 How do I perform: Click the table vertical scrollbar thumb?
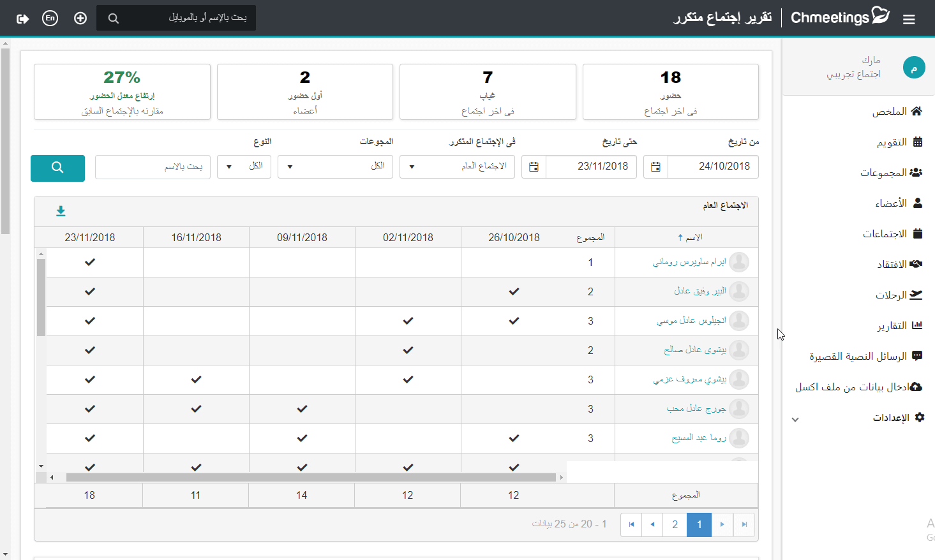tap(41, 298)
